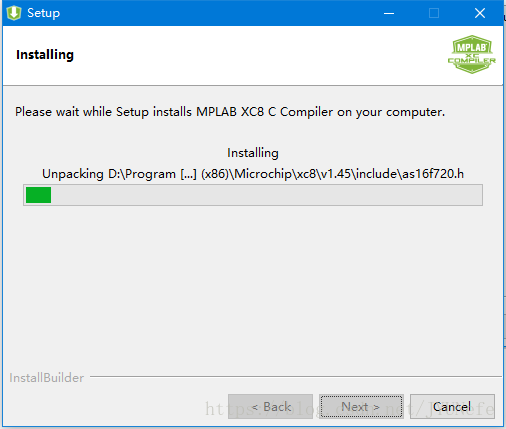Click the empty portion of the progress bar
Screen dimensions: 506x429
tap(266, 195)
